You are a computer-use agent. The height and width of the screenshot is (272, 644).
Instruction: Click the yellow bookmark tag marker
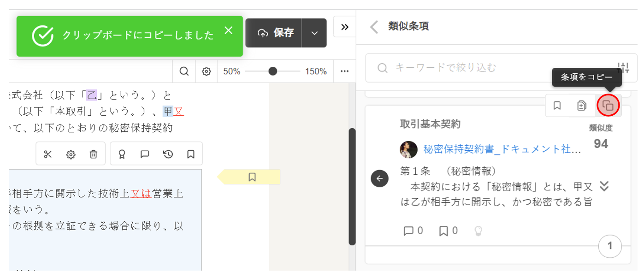(252, 177)
